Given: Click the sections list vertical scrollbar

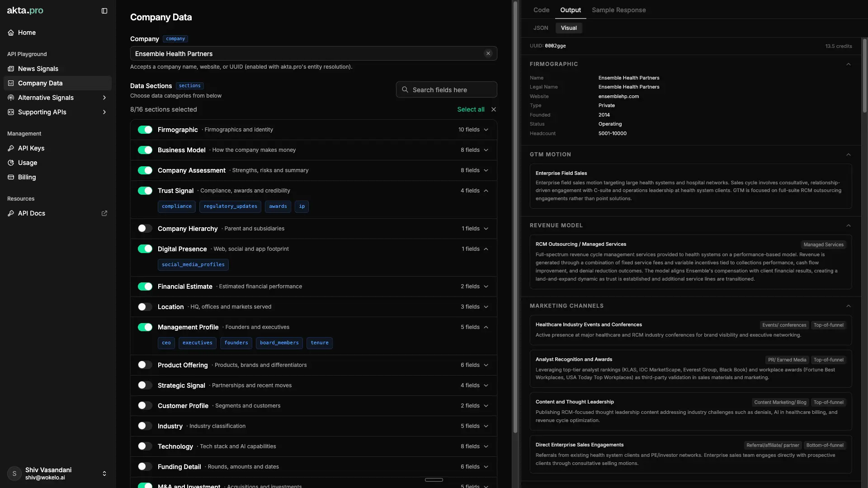Looking at the screenshot, I should click(x=515, y=217).
